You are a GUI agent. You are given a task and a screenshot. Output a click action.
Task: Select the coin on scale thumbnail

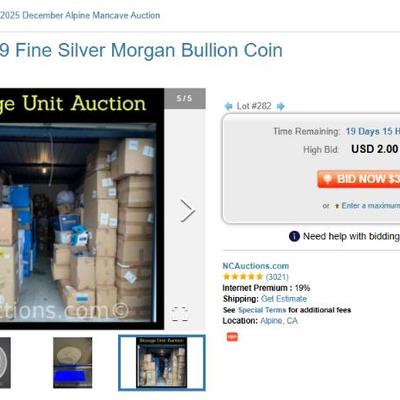[x=73, y=363]
